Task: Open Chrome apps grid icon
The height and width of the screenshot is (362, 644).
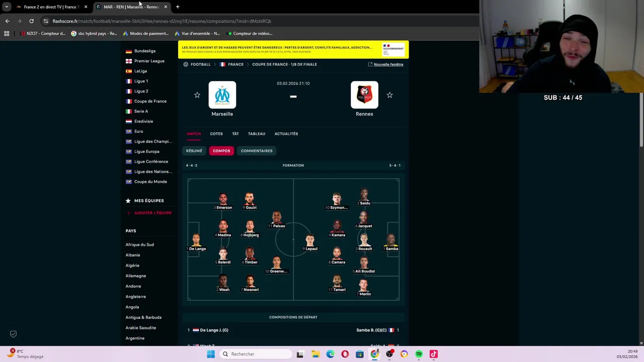Action: [x=7, y=34]
